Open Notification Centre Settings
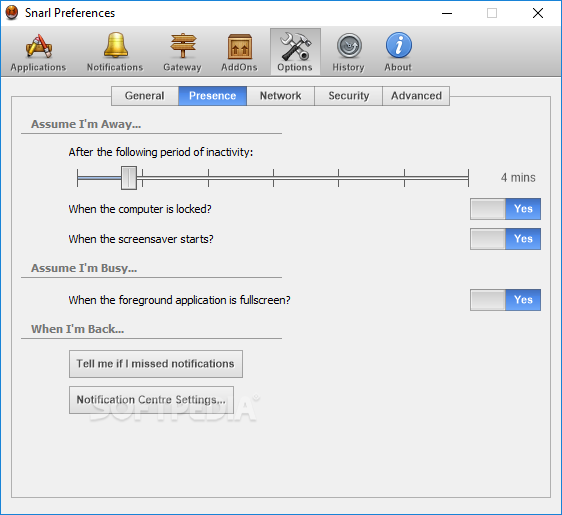Image resolution: width=562 pixels, height=515 pixels. pyautogui.click(x=151, y=400)
